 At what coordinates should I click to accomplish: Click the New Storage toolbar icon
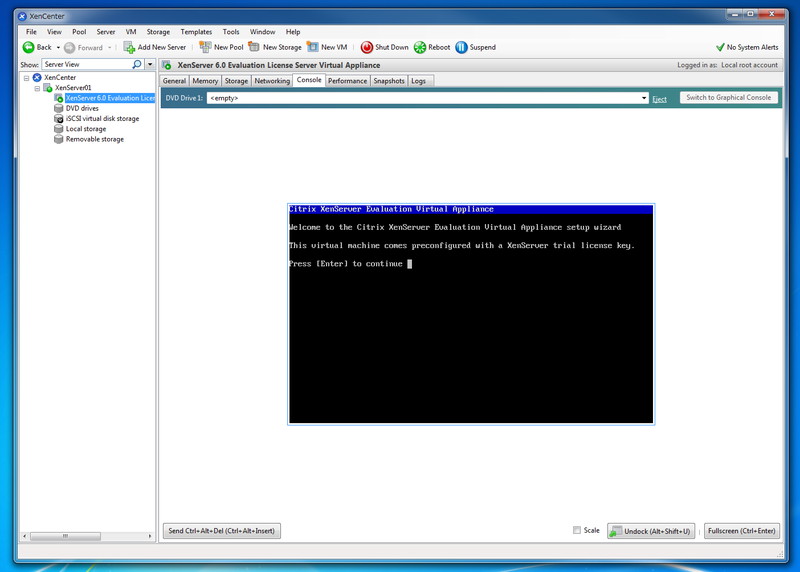pos(254,47)
